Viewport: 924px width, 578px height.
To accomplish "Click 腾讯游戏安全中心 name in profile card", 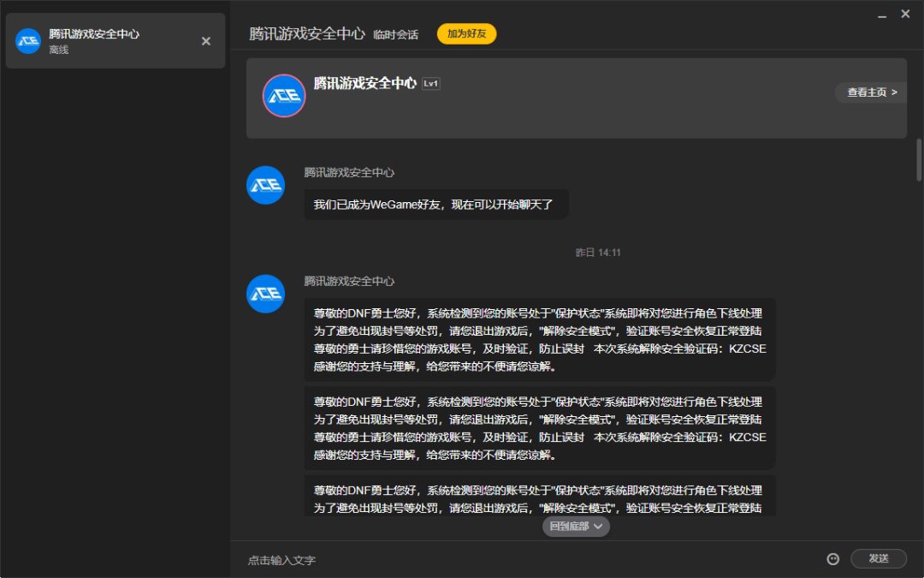I will point(364,83).
